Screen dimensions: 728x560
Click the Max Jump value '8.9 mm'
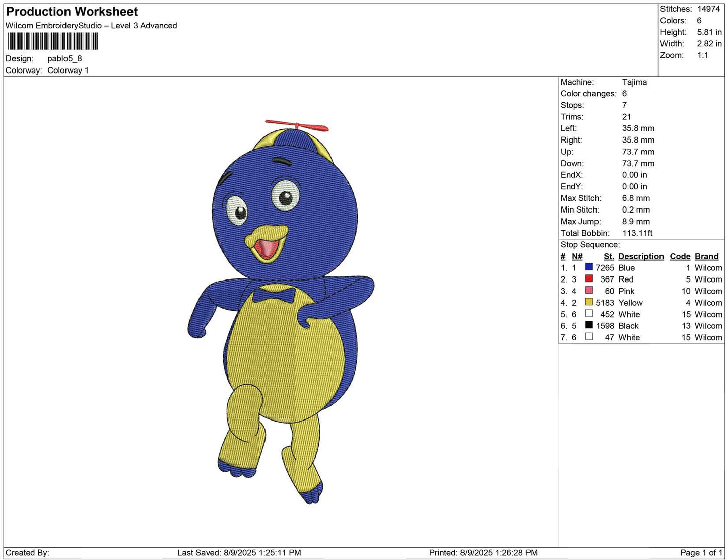click(x=636, y=222)
